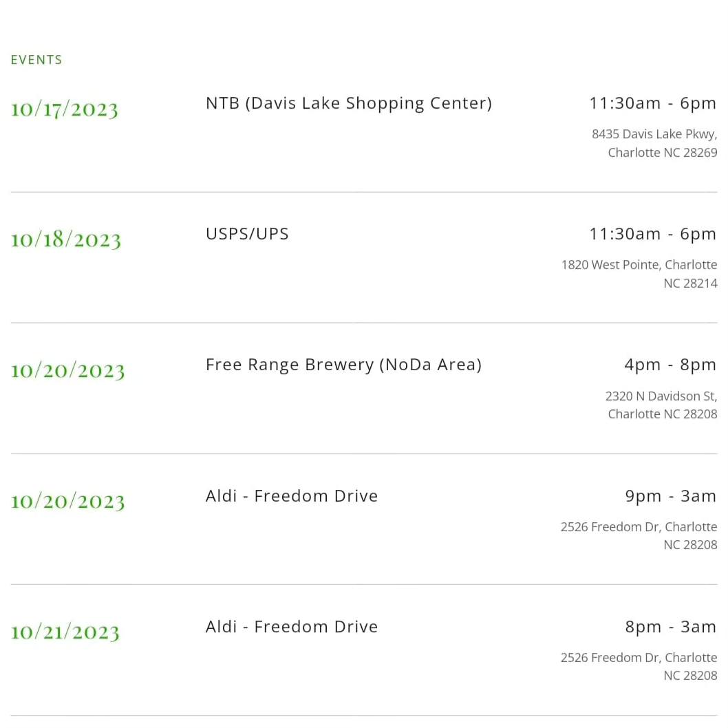
Task: Open the USPS/UPS event title
Action: pyautogui.click(x=247, y=234)
